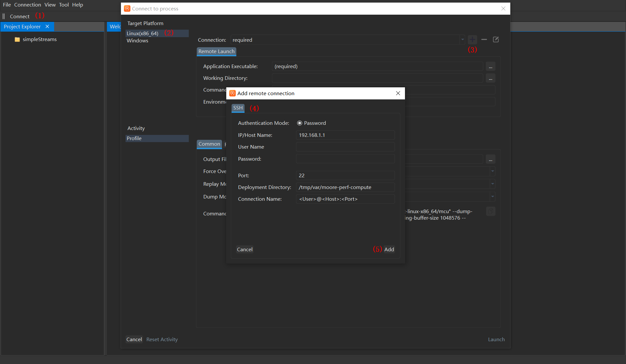Click Cancel in Add remote connection dialog
This screenshot has height=364, width=626.
[x=245, y=250]
